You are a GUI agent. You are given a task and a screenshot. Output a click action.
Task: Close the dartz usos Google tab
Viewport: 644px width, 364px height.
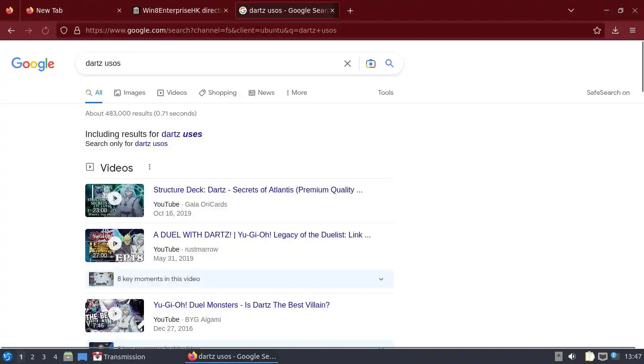click(x=332, y=10)
